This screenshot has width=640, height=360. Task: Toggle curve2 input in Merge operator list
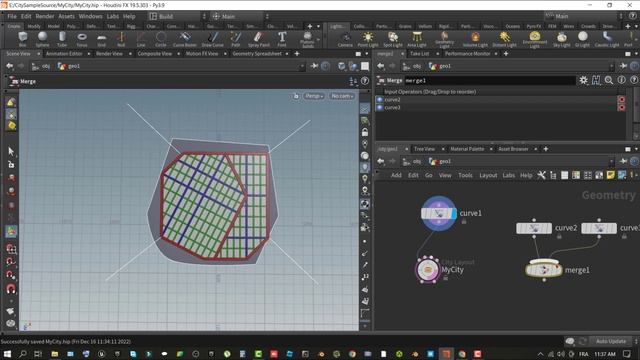click(x=380, y=100)
